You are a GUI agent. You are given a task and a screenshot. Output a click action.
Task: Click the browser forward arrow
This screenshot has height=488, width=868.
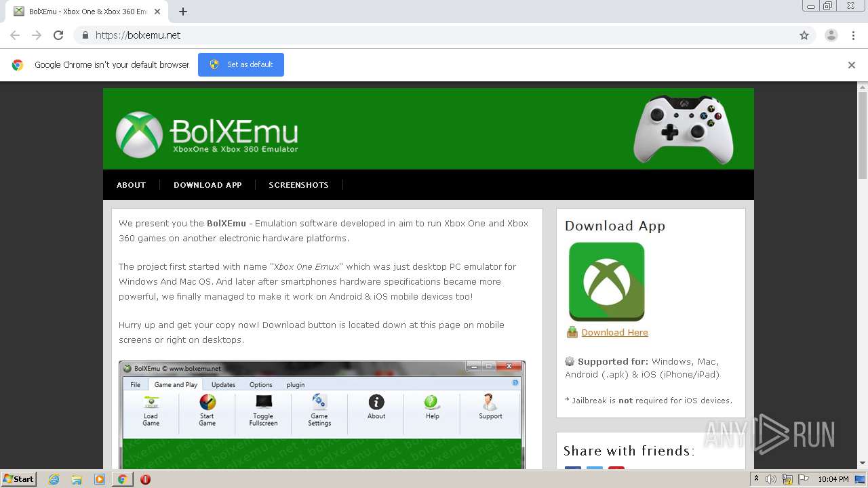[x=37, y=35]
